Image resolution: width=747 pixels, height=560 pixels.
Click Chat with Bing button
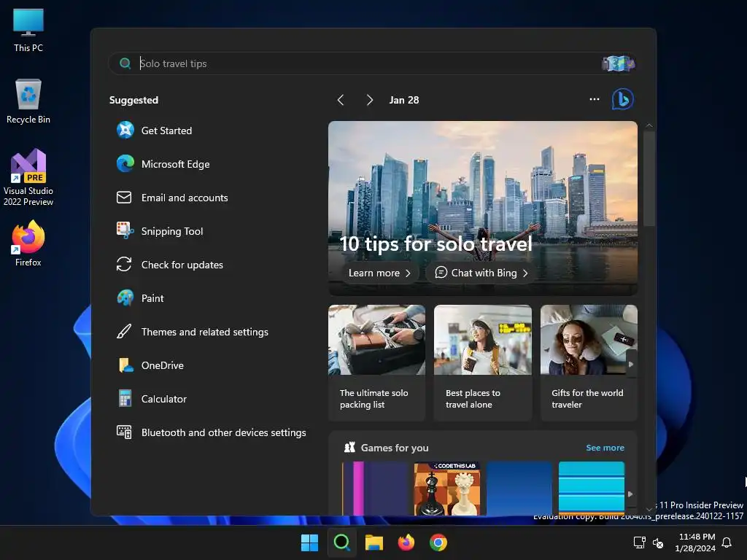coord(481,273)
